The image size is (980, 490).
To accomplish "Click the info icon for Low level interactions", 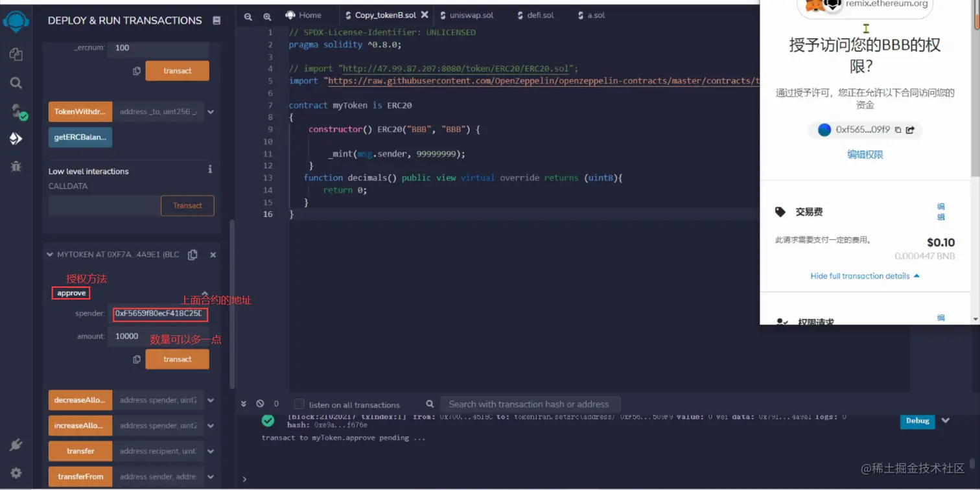I will pyautogui.click(x=210, y=169).
